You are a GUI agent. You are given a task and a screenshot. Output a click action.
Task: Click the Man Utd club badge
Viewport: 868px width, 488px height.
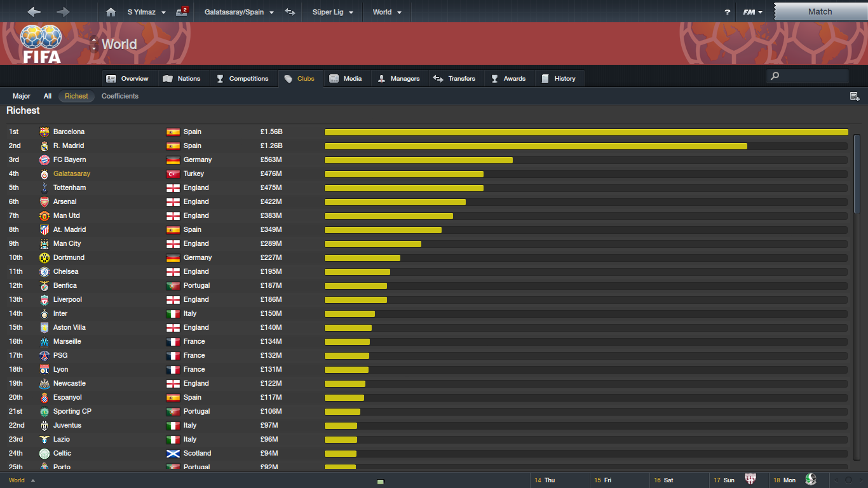click(x=44, y=216)
